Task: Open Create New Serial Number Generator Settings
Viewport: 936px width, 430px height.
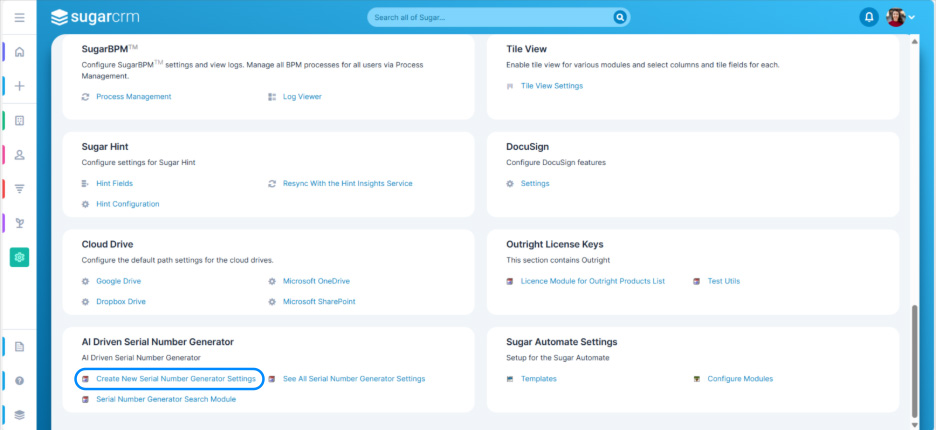Action: 176,379
